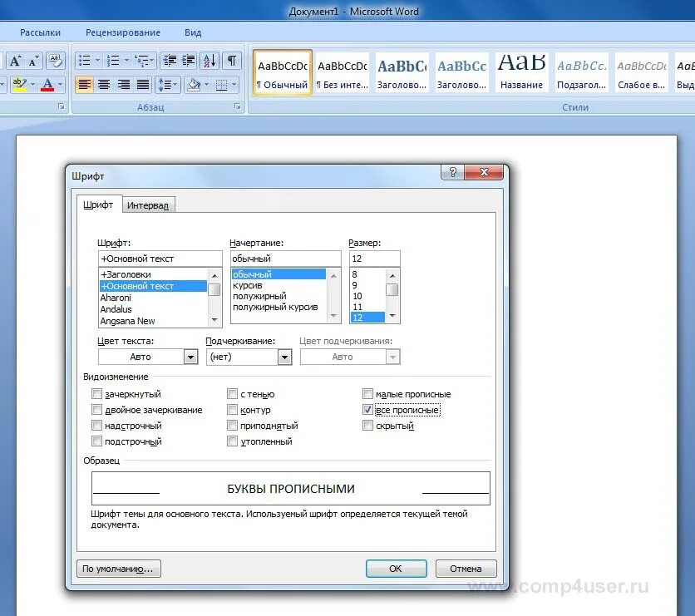The width and height of the screenshot is (695, 616).
Task: Select курсив in the Начертание list
Action: 278,285
